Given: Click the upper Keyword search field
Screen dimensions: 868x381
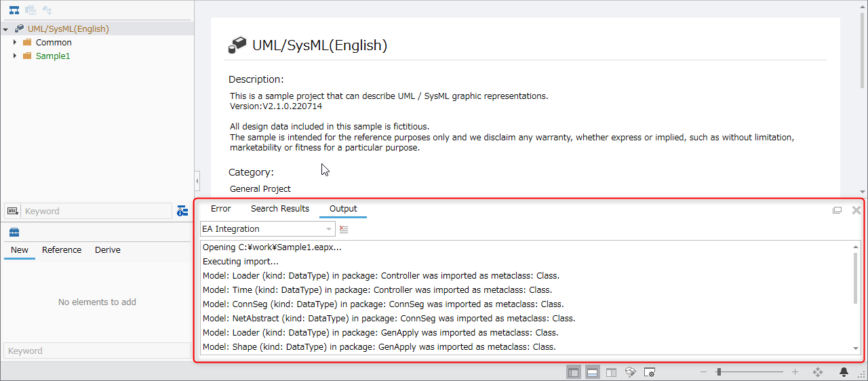Looking at the screenshot, I should (96, 211).
